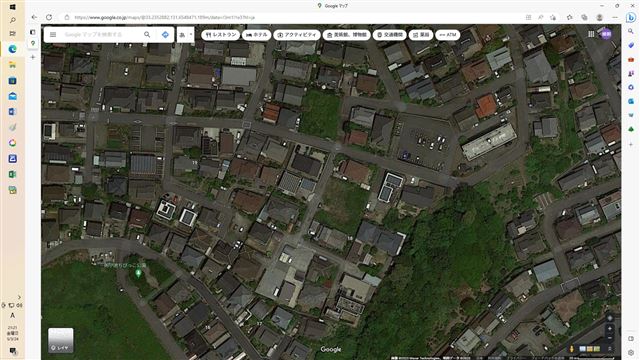The image size is (640, 360).
Task: Start Read aloud from the address bar
Action: tap(540, 17)
